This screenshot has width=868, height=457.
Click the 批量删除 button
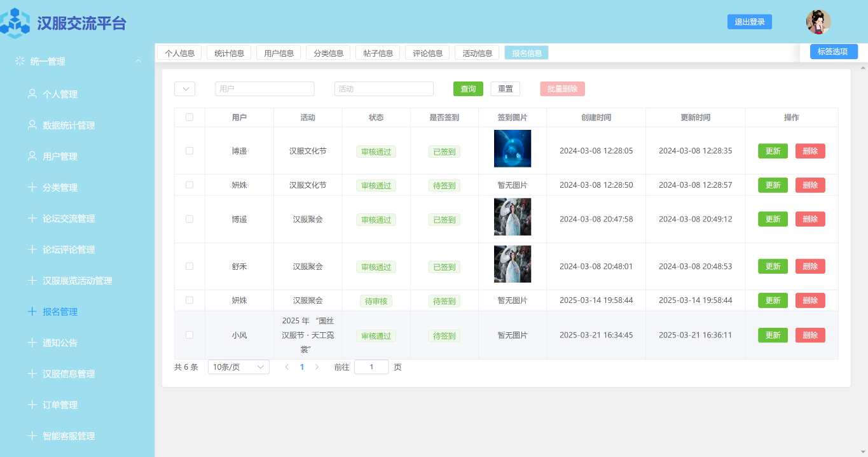(x=562, y=89)
